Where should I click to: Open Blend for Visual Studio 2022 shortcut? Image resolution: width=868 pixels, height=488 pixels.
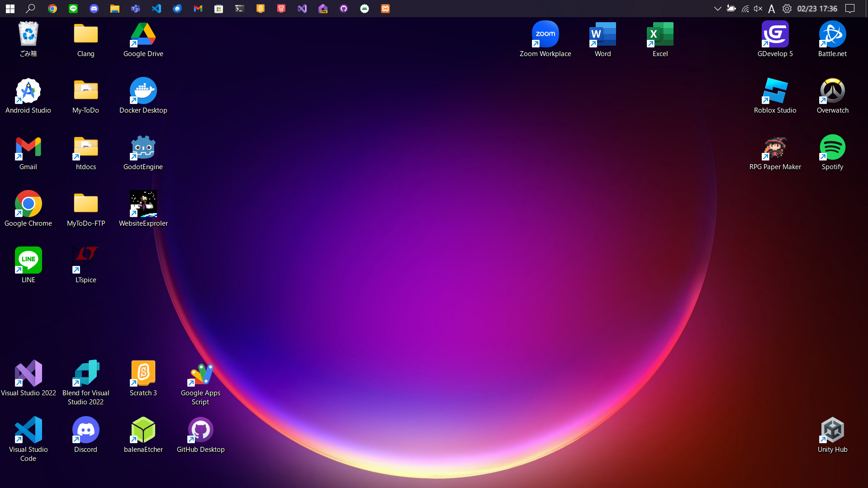[x=85, y=383]
